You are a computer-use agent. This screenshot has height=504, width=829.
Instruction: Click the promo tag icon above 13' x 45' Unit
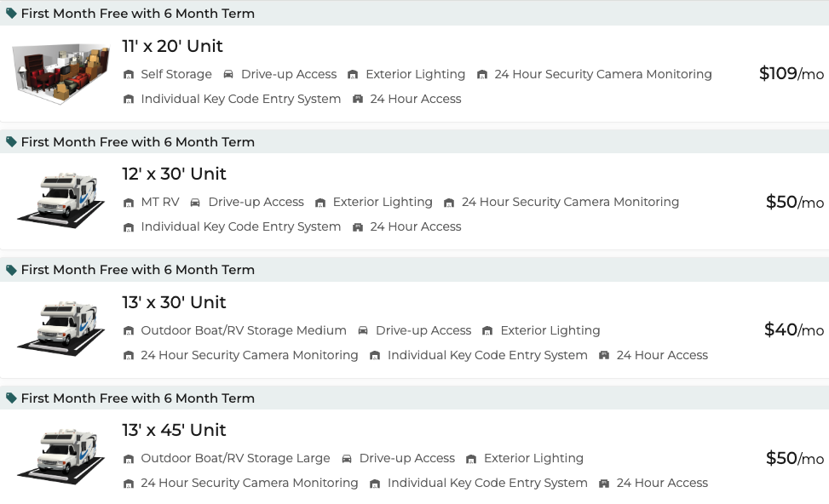(x=11, y=398)
